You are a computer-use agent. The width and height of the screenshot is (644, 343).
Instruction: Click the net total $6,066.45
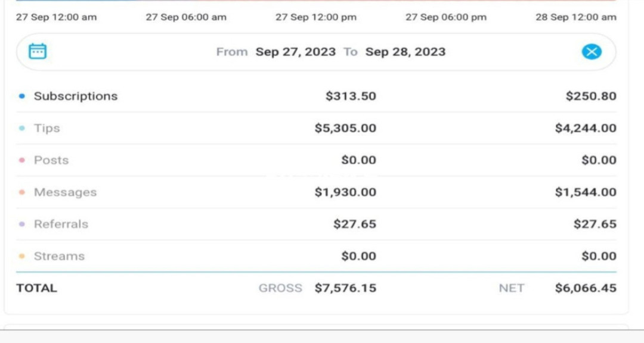(586, 288)
